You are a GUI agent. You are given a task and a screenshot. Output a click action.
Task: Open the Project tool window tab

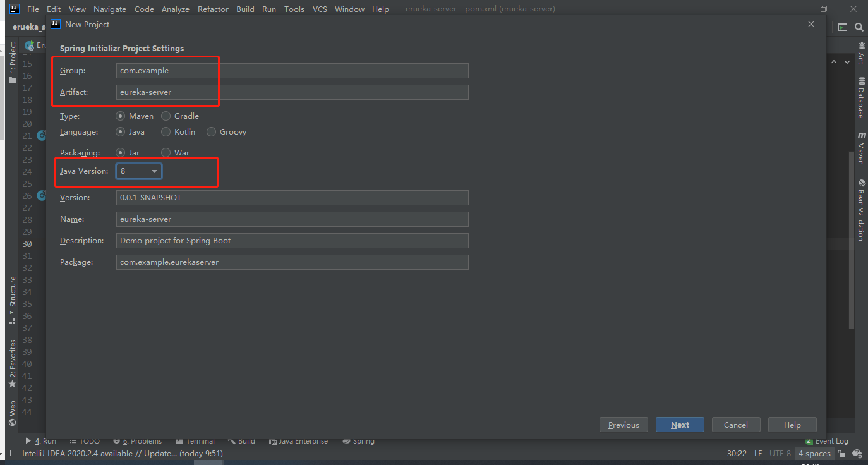12,63
